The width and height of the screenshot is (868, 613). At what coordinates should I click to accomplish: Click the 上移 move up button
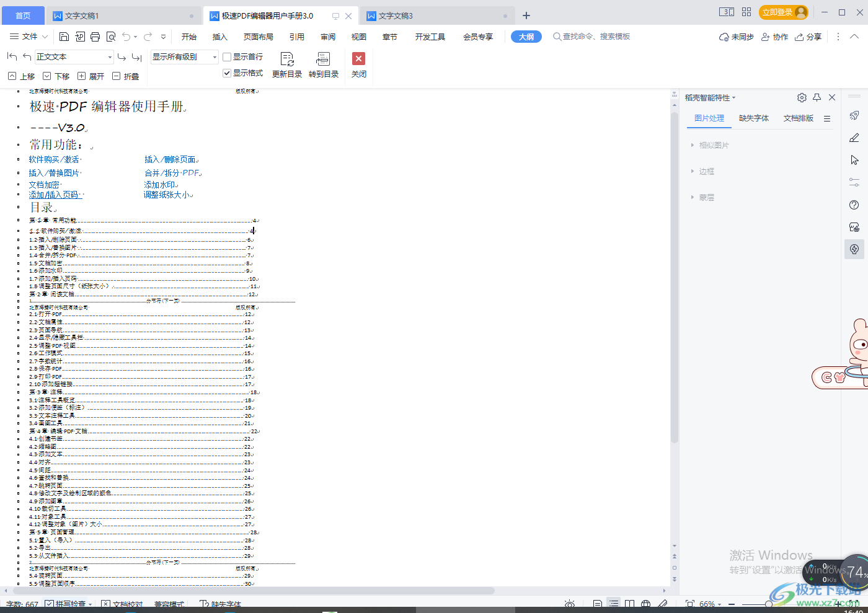click(x=22, y=76)
